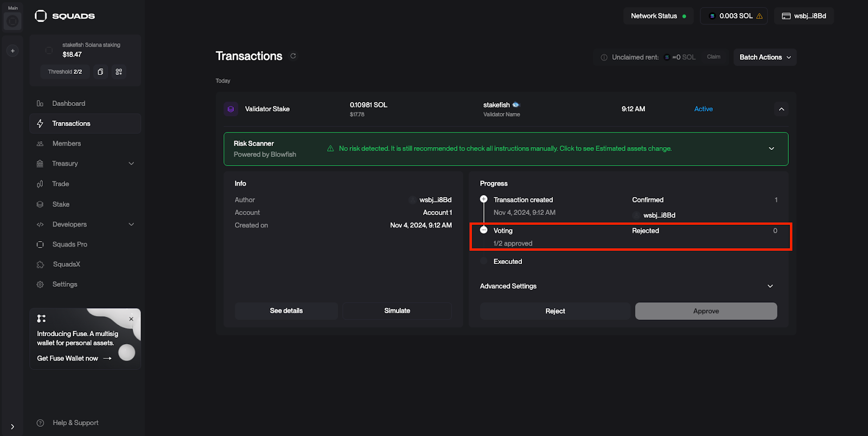Copy the squad address icon
868x436 pixels.
(x=100, y=72)
